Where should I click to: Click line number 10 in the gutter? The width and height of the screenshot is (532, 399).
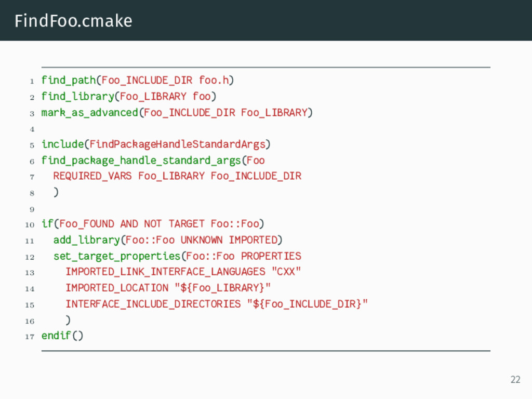pyautogui.click(x=30, y=224)
